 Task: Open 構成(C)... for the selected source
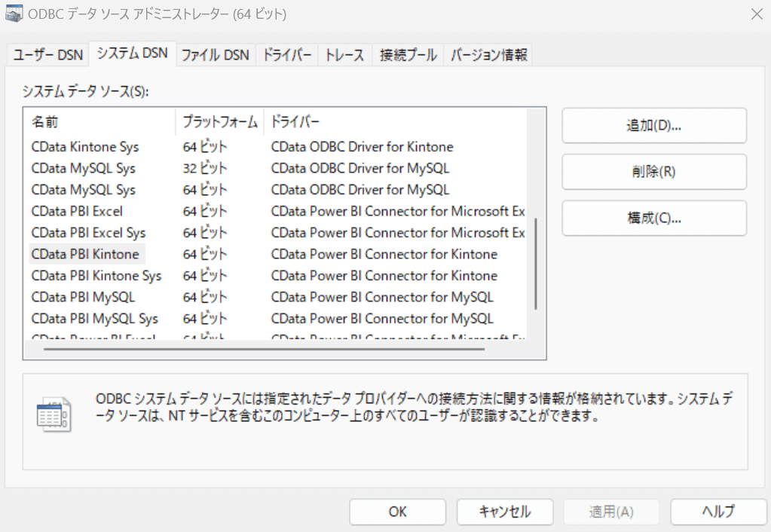(654, 218)
